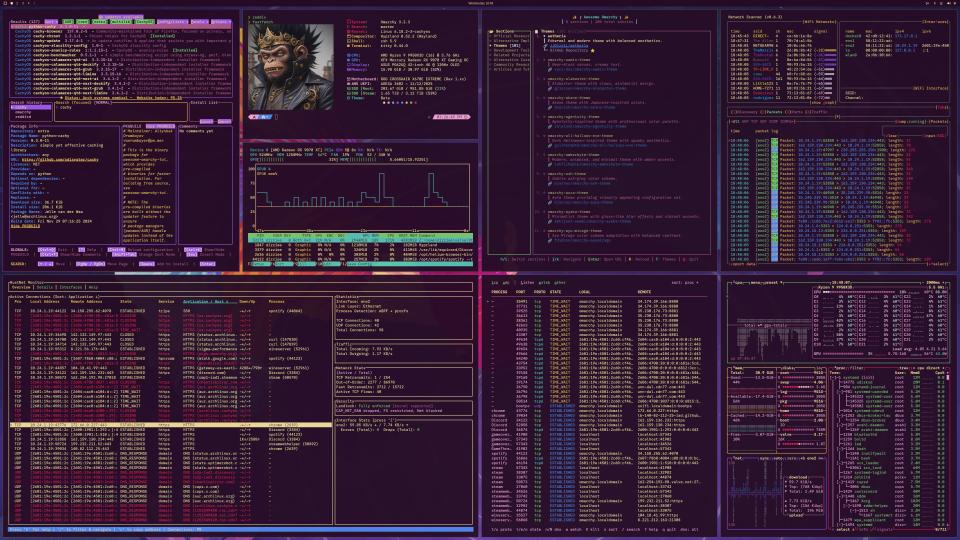Select the cachy-browser package row

121,31
